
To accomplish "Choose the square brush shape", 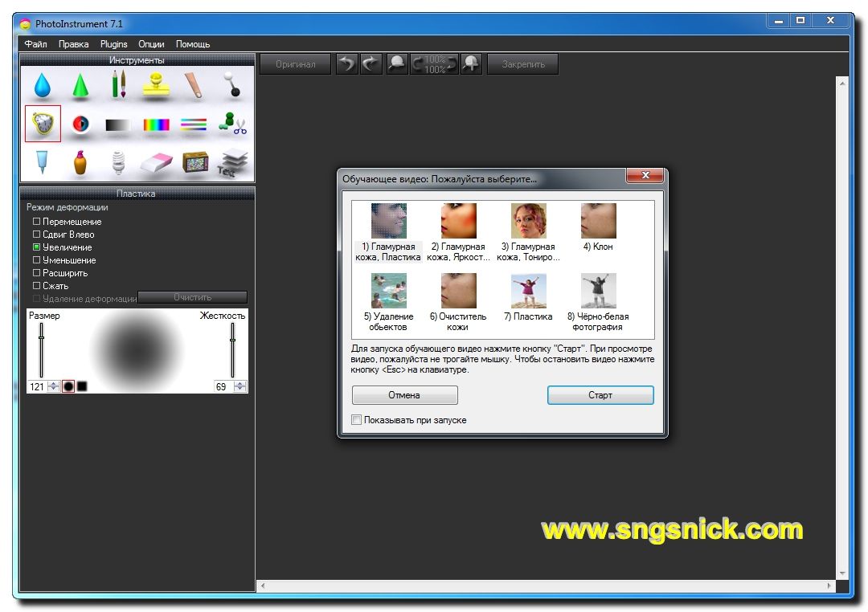I will point(82,386).
